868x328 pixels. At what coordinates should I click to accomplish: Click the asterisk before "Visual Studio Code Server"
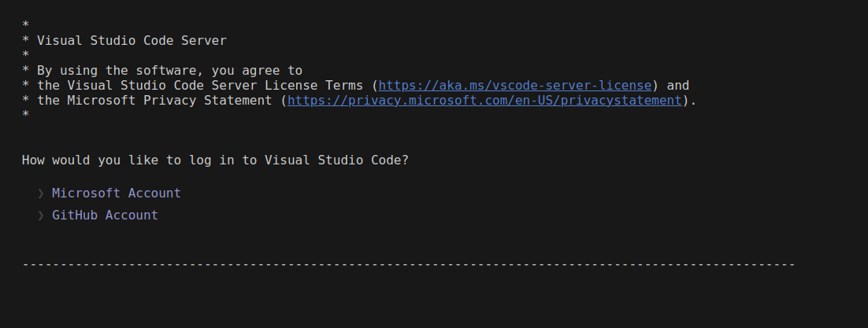pyautogui.click(x=26, y=41)
